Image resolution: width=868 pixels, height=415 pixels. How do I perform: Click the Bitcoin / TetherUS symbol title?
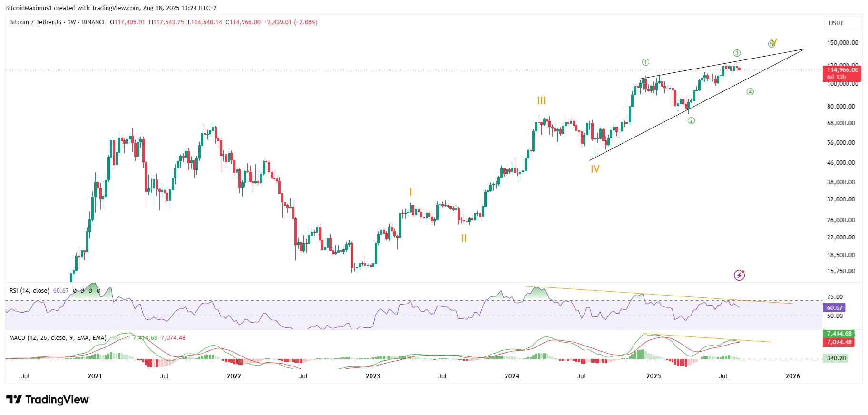point(35,22)
